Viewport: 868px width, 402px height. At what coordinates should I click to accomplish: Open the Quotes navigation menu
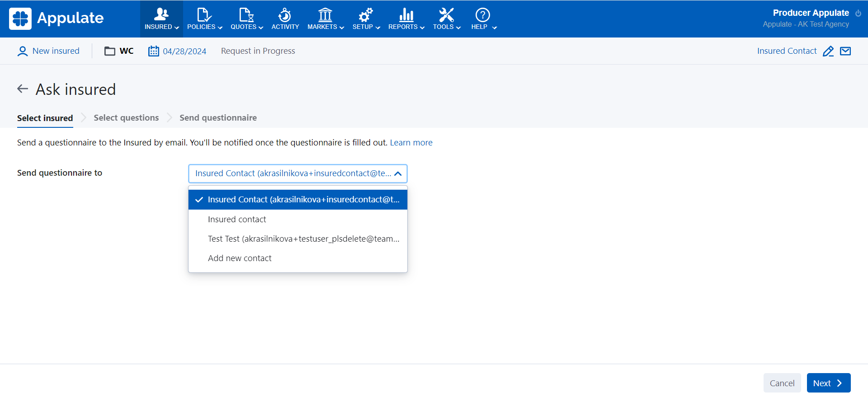pyautogui.click(x=246, y=19)
